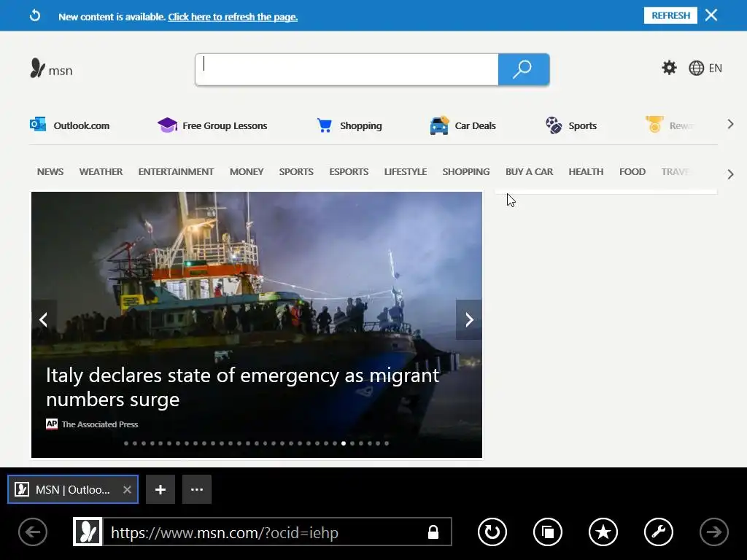Click the Outlook.com icon

38,125
